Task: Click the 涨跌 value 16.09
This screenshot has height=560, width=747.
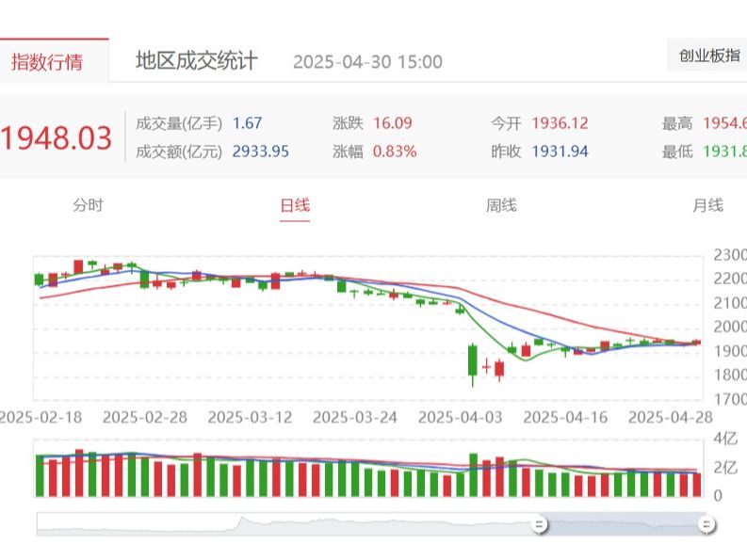Action: click(x=392, y=123)
